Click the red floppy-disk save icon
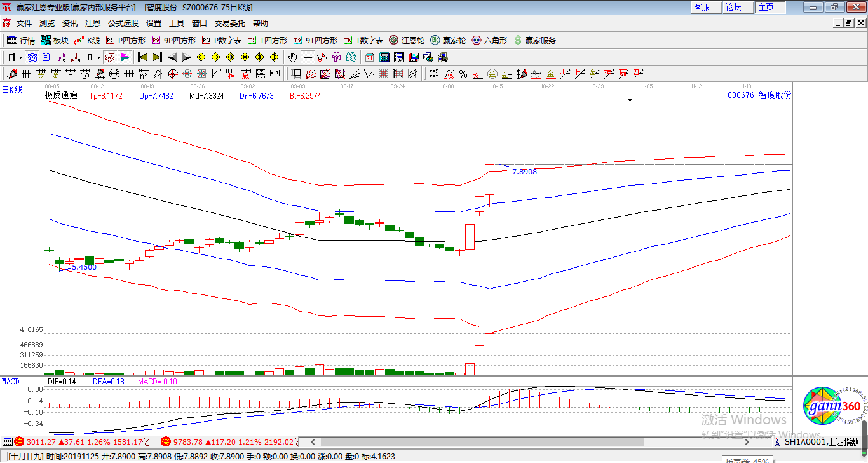This screenshot has height=463, width=868. (414, 57)
